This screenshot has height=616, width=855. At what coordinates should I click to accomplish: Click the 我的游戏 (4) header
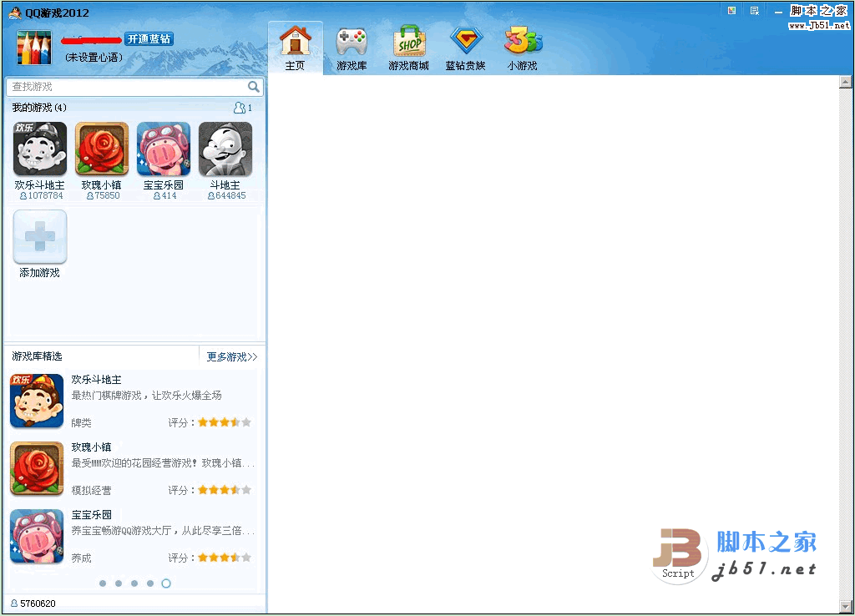pyautogui.click(x=39, y=108)
